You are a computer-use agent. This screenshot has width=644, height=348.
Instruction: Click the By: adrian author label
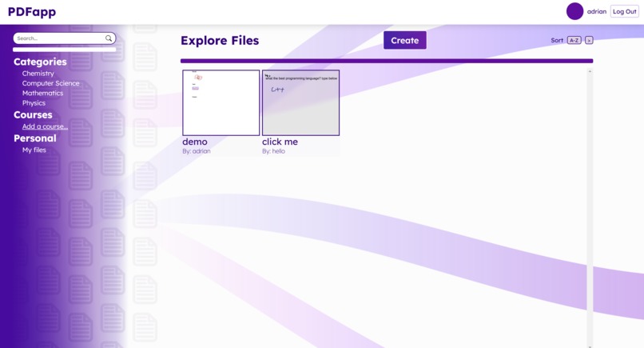197,151
